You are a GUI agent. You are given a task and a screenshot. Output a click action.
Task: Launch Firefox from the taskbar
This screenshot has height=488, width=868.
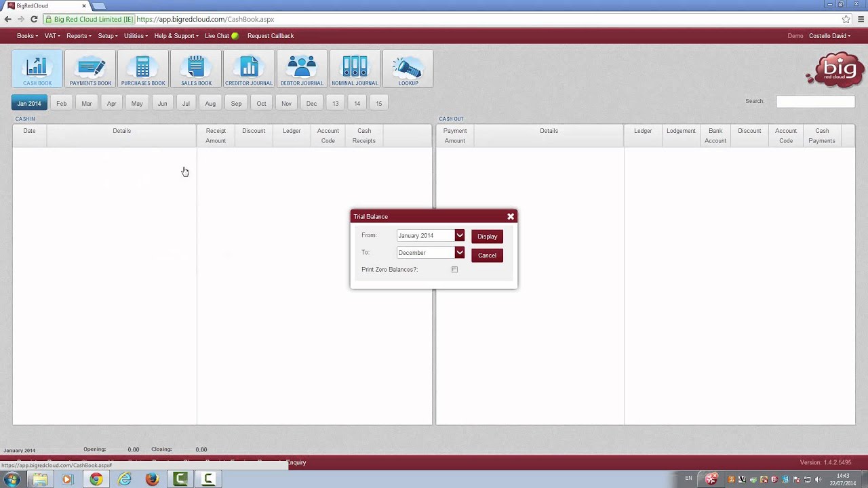click(153, 479)
